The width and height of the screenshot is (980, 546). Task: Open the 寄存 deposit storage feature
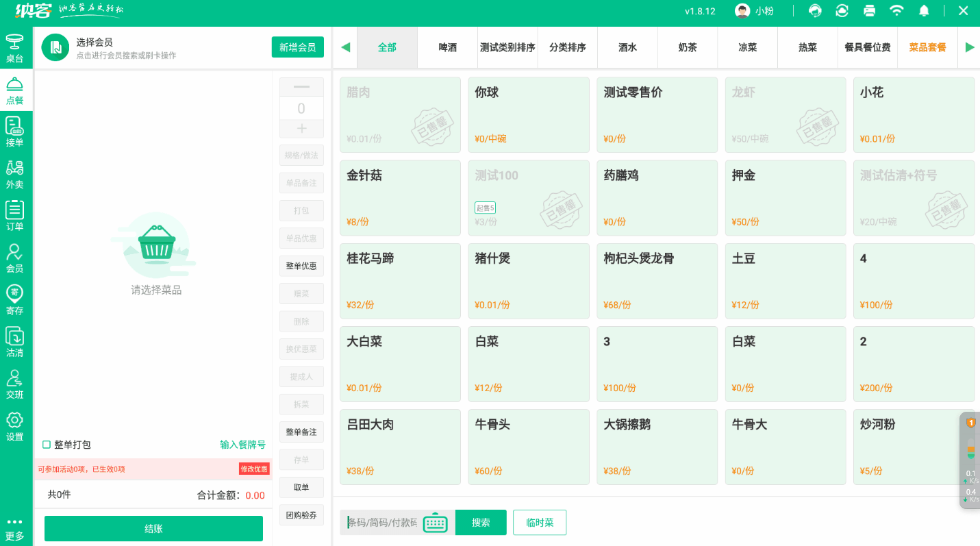pyautogui.click(x=15, y=299)
